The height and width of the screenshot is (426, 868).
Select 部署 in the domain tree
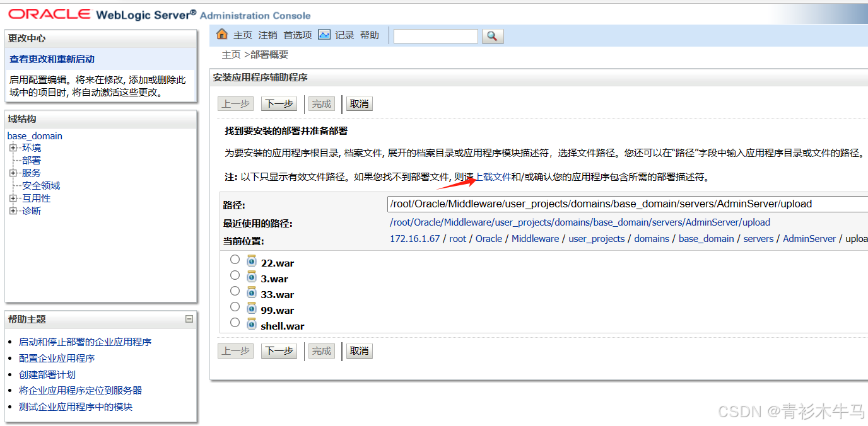point(32,161)
